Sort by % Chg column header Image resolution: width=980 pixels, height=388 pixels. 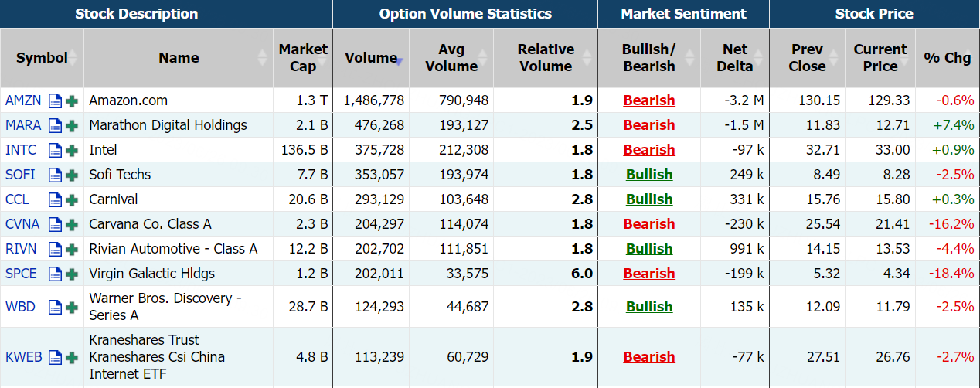tap(948, 58)
